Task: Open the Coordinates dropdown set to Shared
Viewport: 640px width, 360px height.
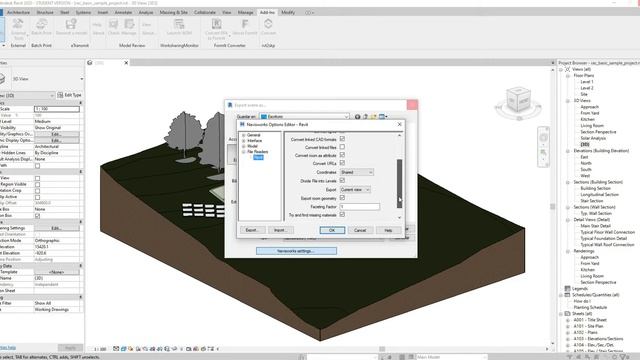Action: click(x=357, y=172)
